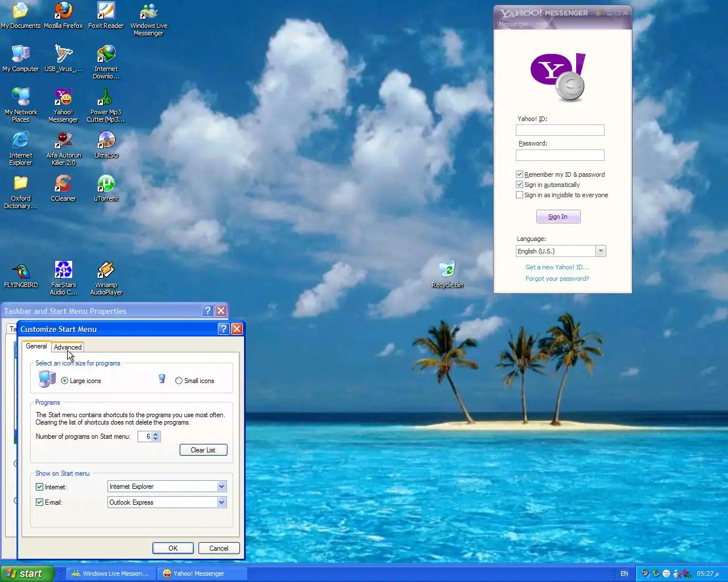Click the help question mark in Customize Start Menu
Image resolution: width=728 pixels, height=582 pixels.
(224, 329)
